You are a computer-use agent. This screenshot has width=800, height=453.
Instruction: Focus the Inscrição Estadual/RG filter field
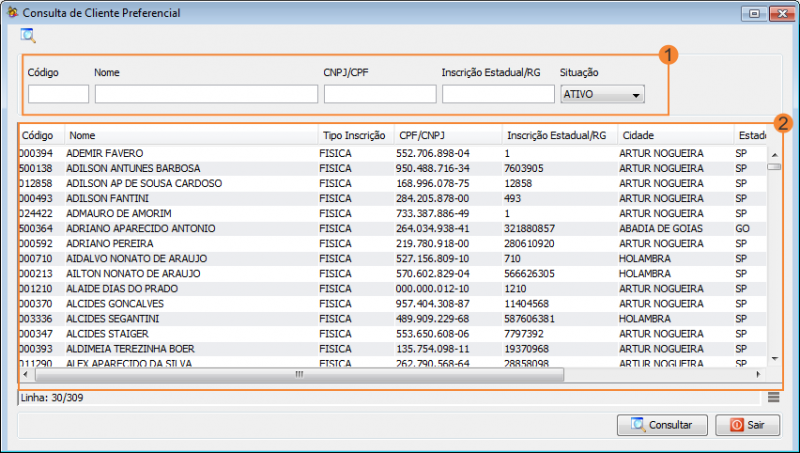[x=498, y=94]
